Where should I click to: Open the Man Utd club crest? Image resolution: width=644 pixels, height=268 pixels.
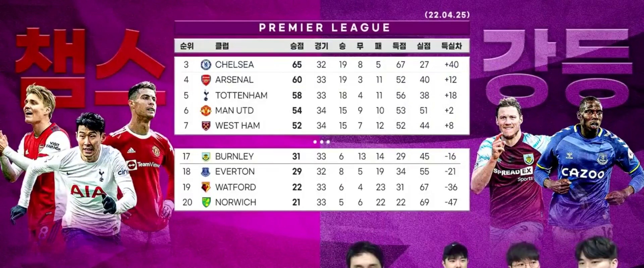[206, 111]
